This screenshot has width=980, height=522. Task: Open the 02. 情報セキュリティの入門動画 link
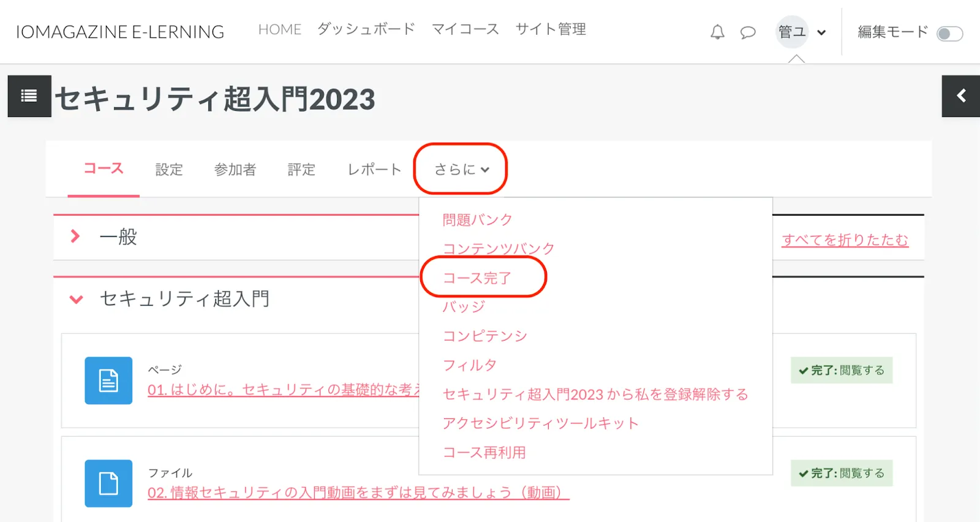[x=358, y=493]
